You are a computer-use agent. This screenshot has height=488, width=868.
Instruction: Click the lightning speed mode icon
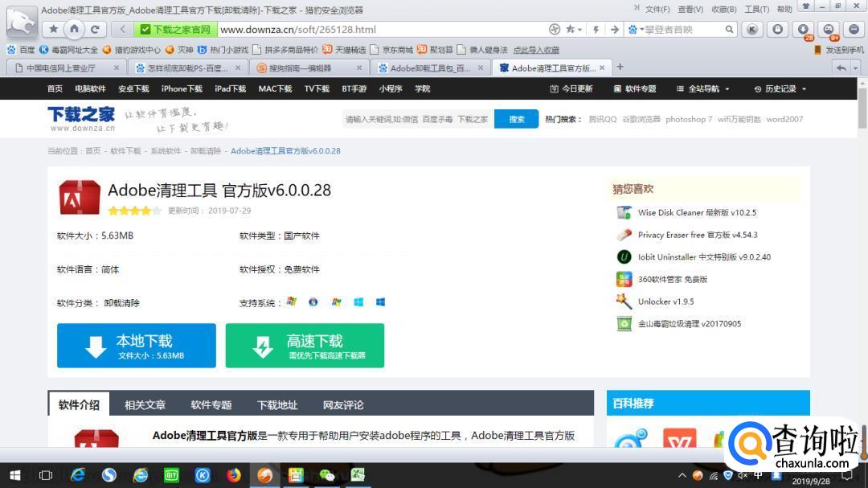[596, 30]
